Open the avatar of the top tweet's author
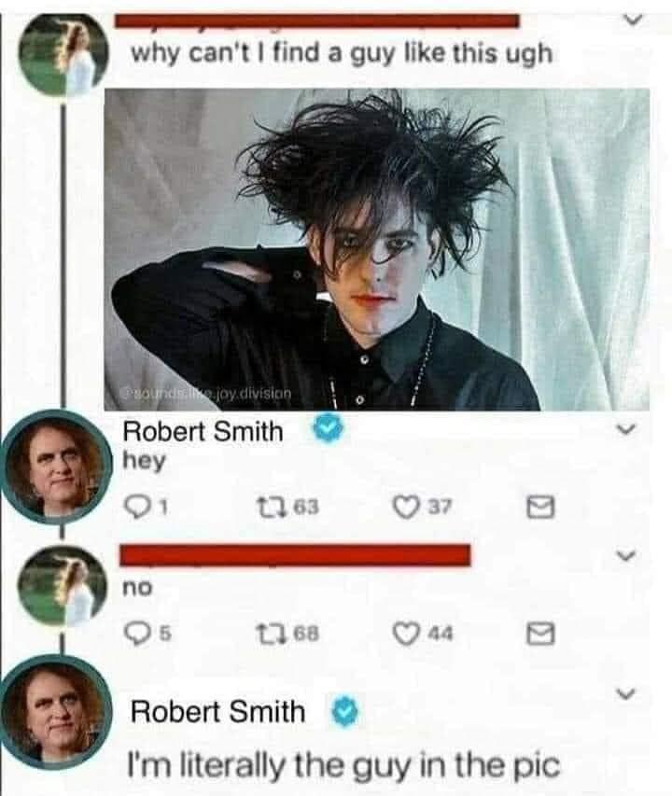Image resolution: width=672 pixels, height=796 pixels. pos(64,55)
